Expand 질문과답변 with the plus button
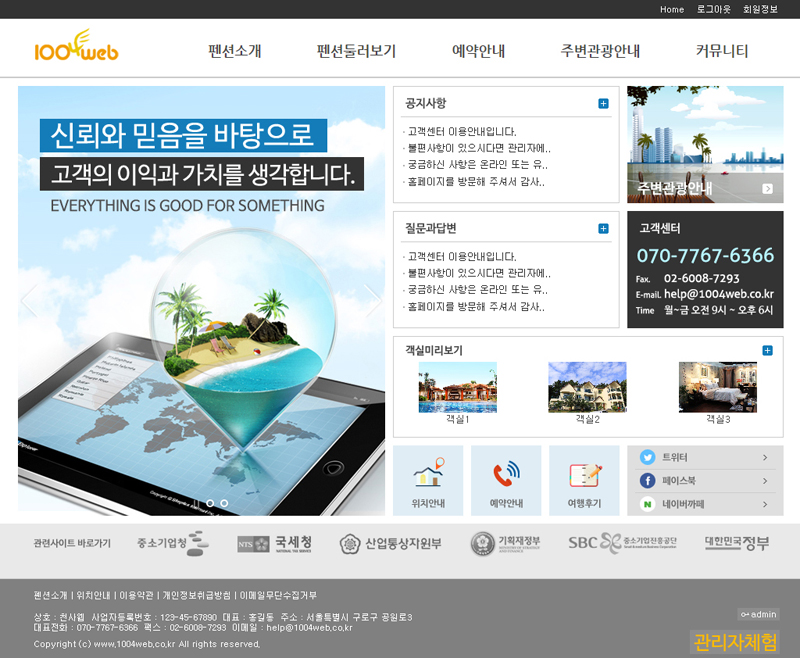 tap(603, 229)
